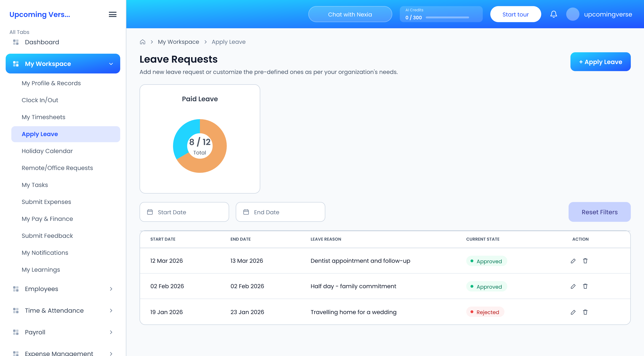The image size is (644, 356).
Task: Delete the Travelling home for a wedding request
Action: point(585,312)
